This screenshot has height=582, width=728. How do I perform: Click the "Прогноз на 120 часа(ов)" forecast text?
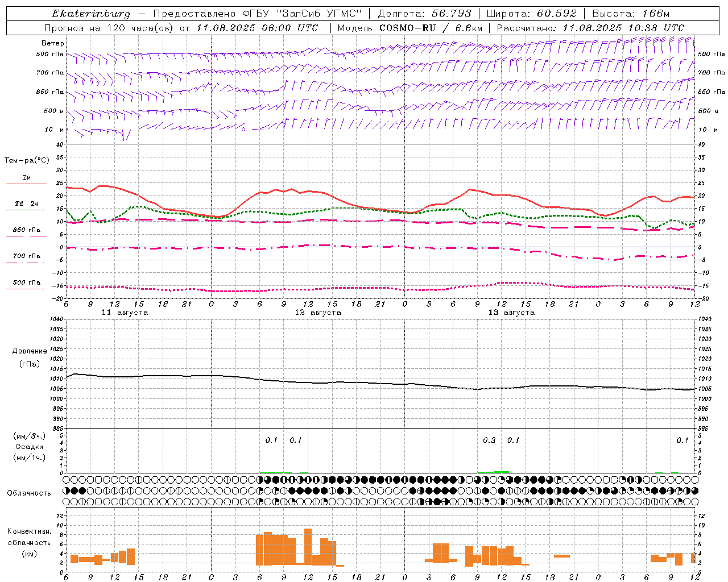[109, 28]
